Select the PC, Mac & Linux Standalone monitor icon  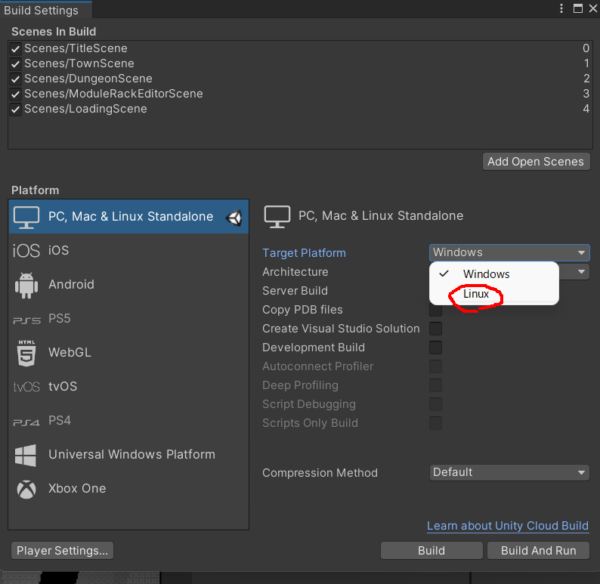click(26, 217)
